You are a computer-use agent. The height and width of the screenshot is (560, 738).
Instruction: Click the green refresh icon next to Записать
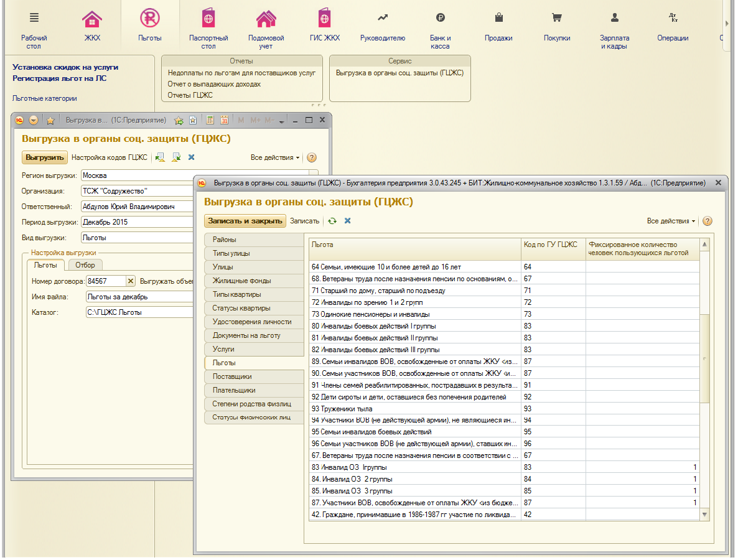click(x=332, y=221)
